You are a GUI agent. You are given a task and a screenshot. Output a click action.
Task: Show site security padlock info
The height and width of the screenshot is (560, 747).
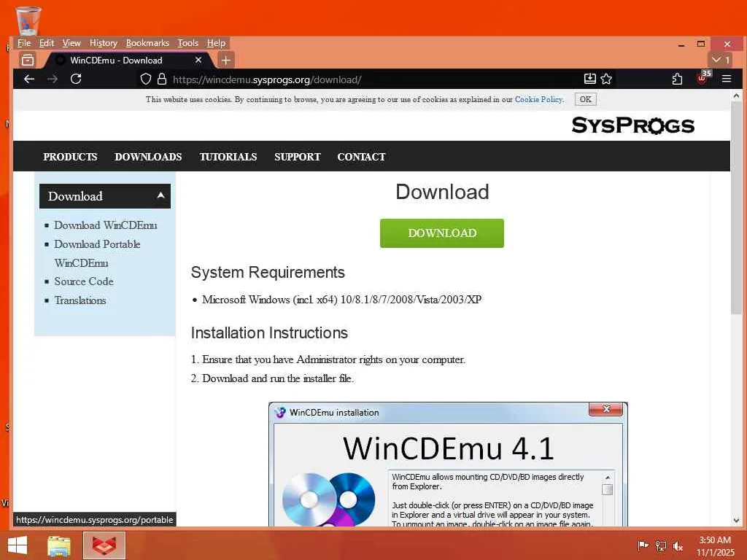(x=162, y=79)
